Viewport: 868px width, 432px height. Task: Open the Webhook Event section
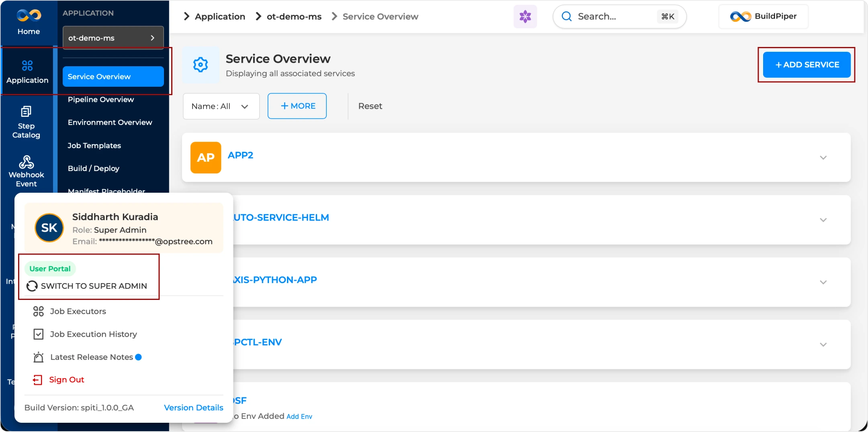tap(26, 171)
